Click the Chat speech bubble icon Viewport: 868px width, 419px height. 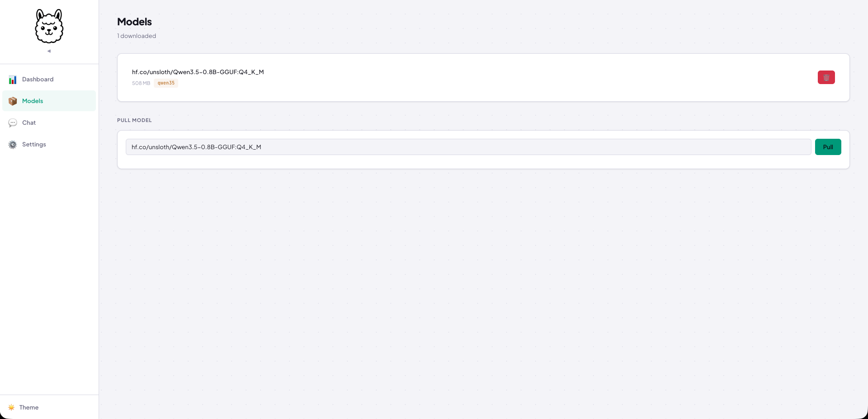point(13,123)
